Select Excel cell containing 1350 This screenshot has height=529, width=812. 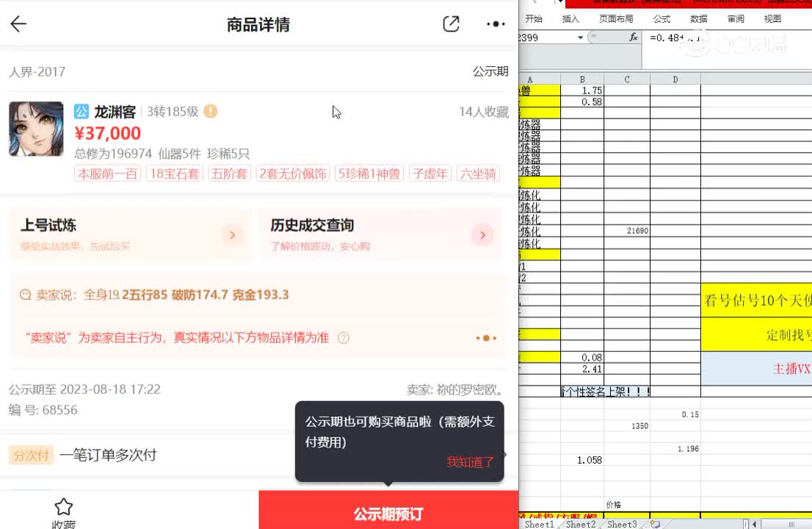(626, 426)
